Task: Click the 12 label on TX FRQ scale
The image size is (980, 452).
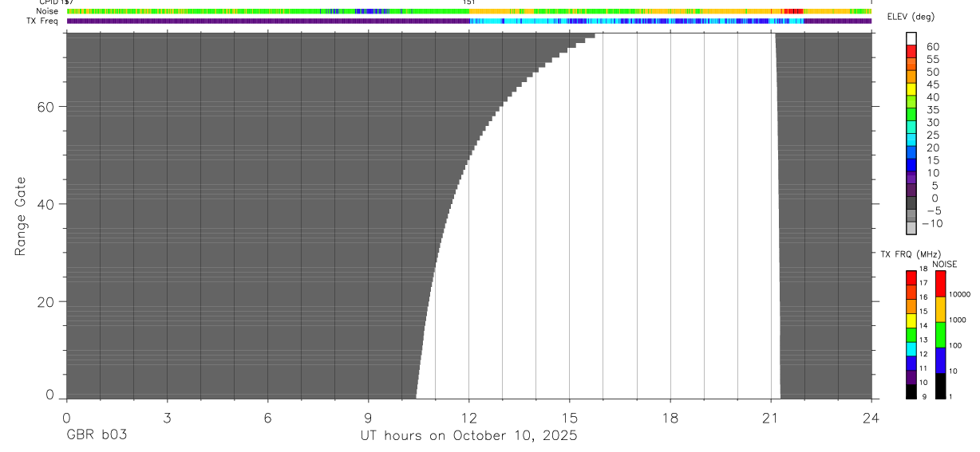Action: pos(923,355)
